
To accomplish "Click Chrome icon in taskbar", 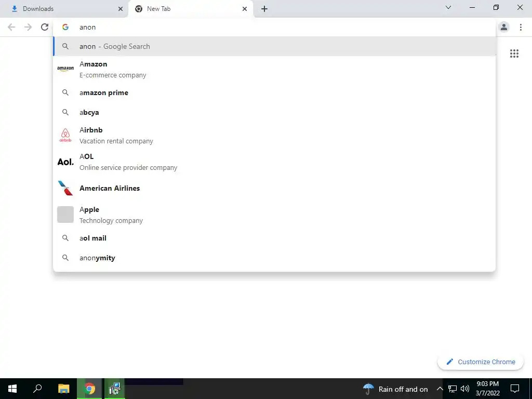I will click(x=89, y=389).
